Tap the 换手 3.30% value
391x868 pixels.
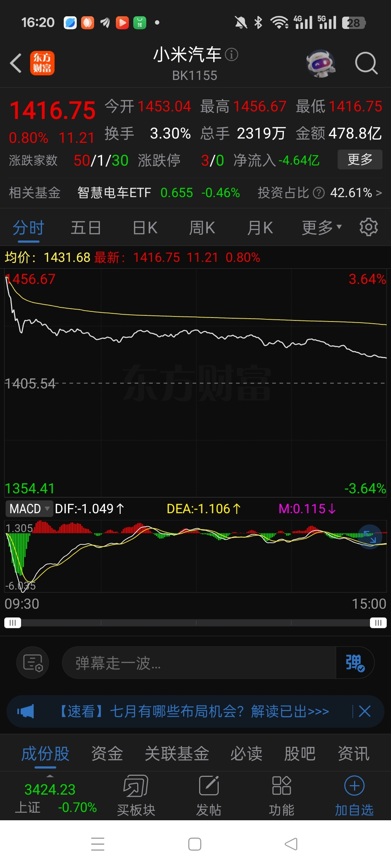coord(170,133)
